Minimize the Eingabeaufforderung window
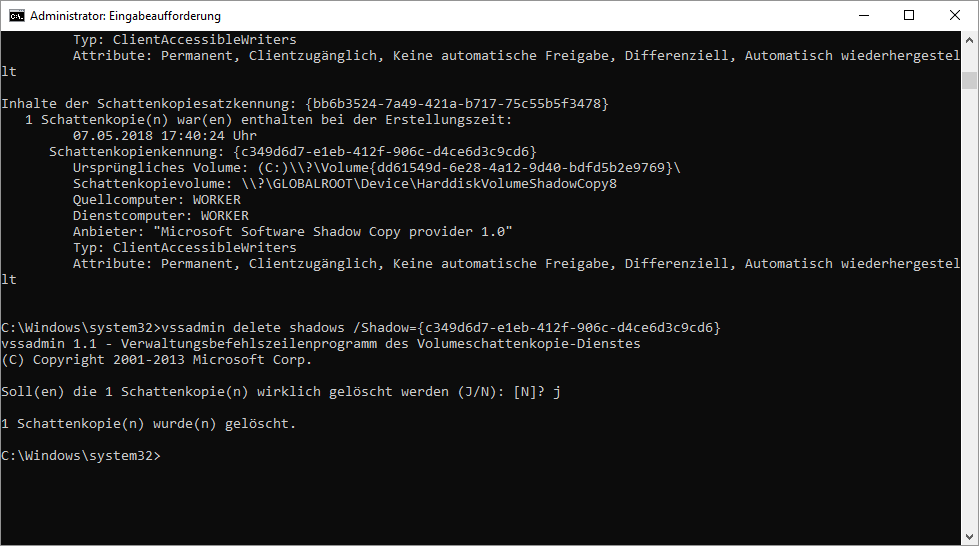 pos(863,15)
